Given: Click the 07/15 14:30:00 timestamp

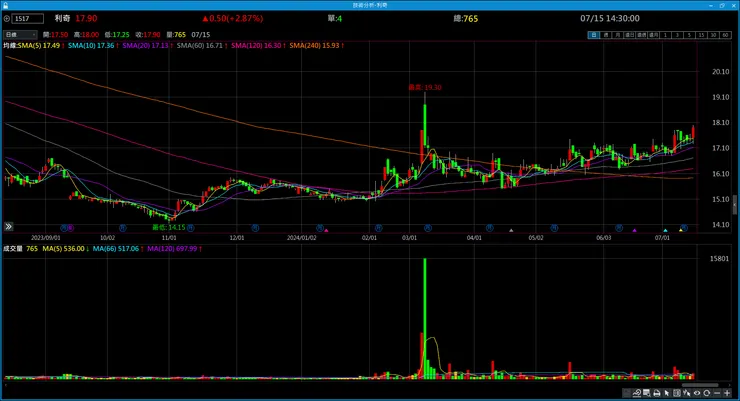Looking at the screenshot, I should (610, 18).
